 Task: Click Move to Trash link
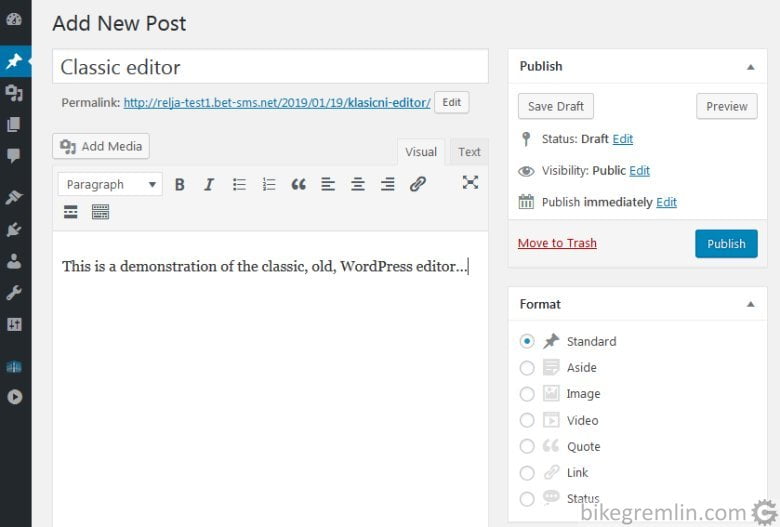coord(557,243)
